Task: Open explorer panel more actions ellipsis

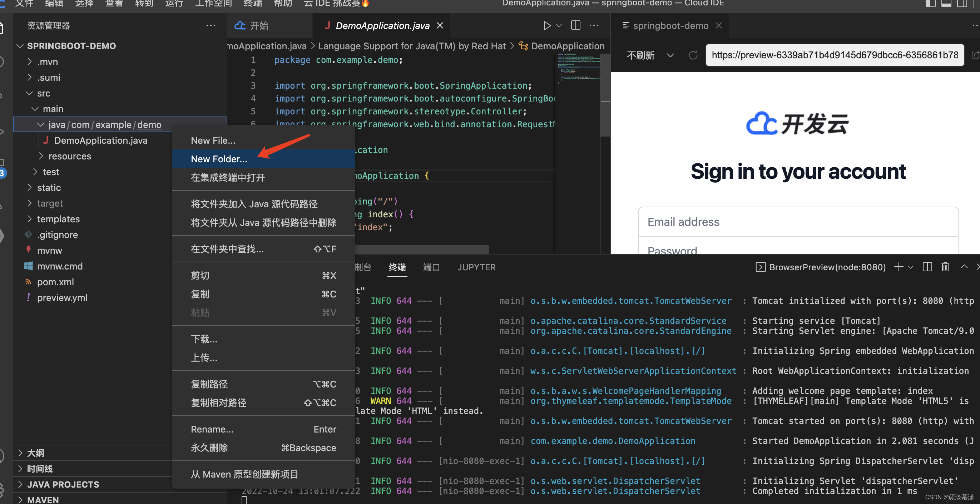Action: click(211, 25)
